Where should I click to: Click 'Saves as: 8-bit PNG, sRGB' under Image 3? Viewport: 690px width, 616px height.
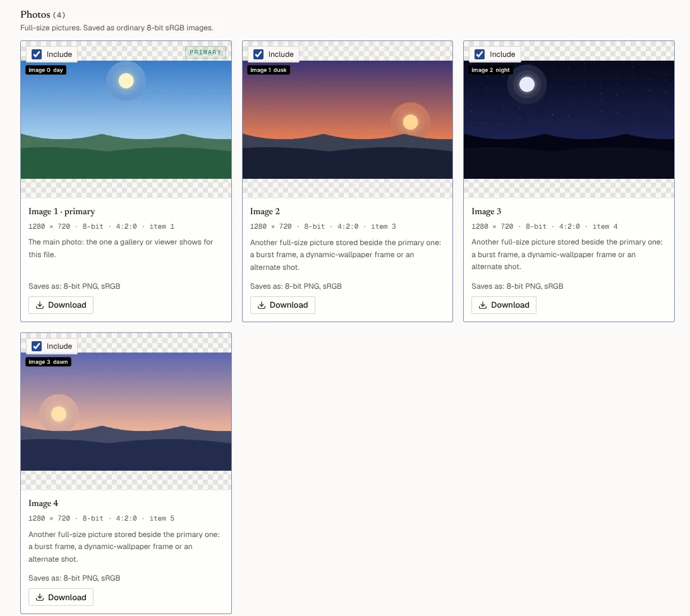(x=517, y=286)
